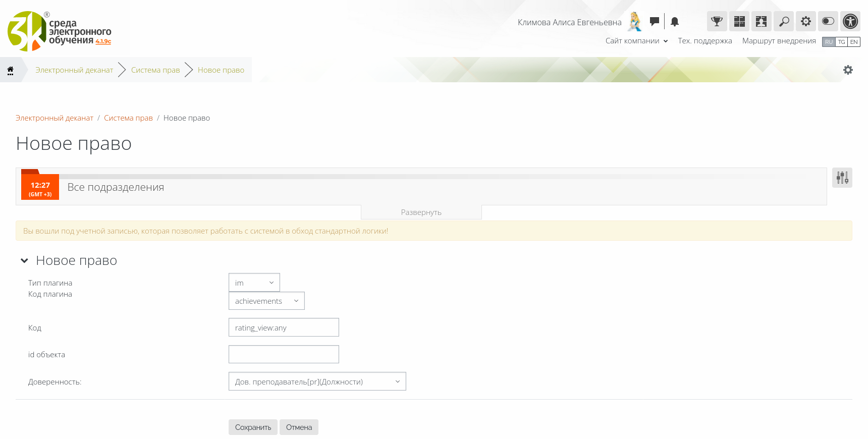Open the Код плагина achievements dropdown

coord(266,301)
